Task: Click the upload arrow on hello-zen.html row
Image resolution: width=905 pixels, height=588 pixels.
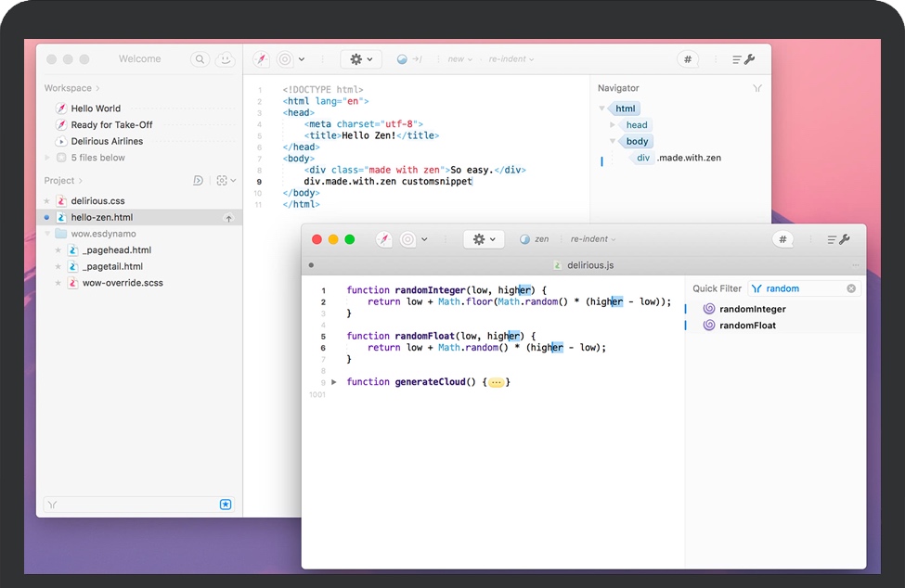Action: [228, 218]
